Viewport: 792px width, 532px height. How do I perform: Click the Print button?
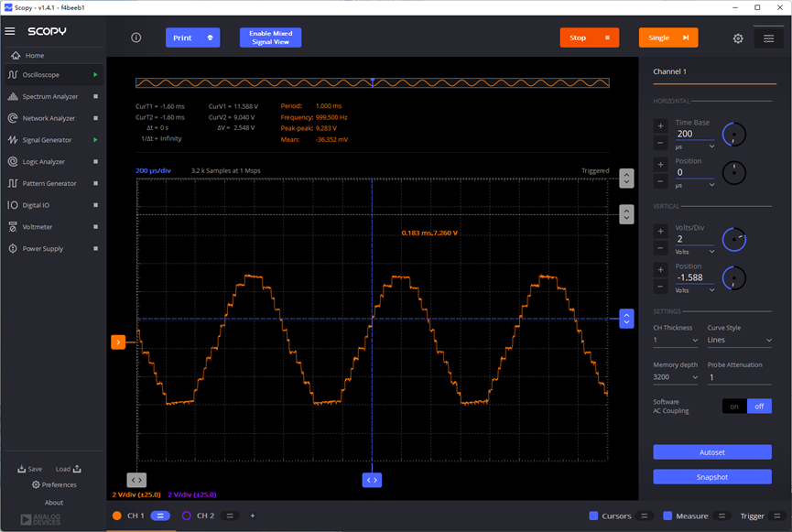pos(192,38)
